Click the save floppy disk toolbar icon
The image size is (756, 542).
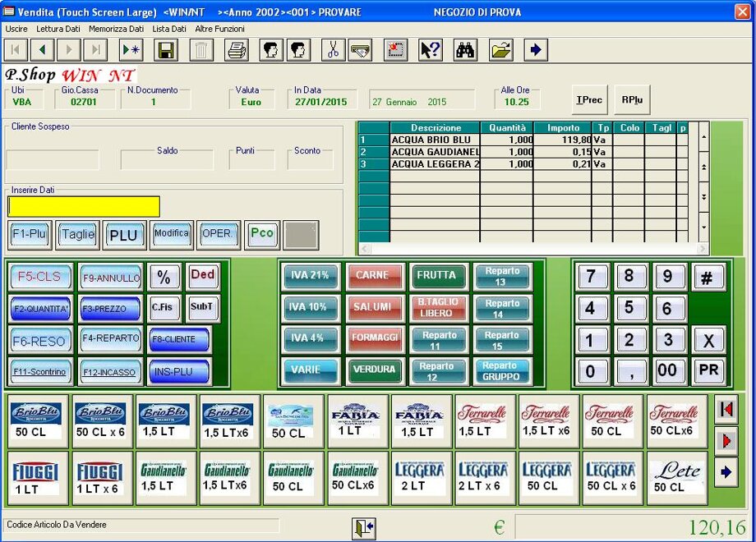166,50
